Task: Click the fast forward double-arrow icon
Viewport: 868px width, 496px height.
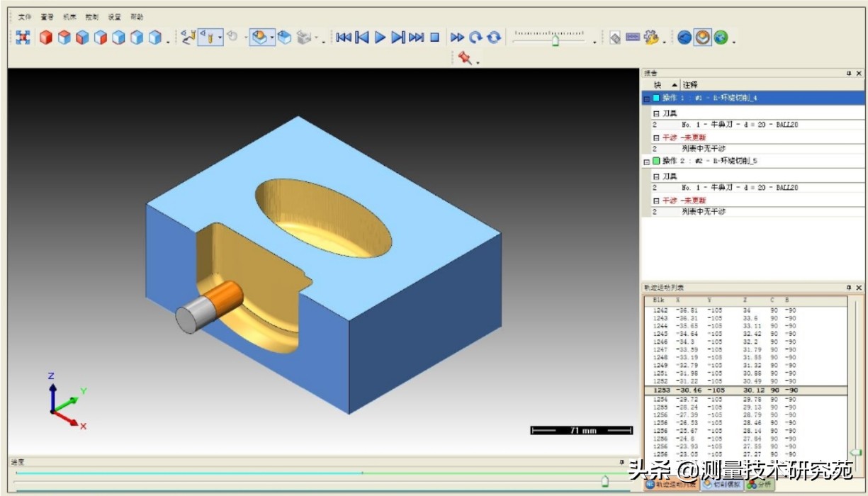Action: click(457, 38)
